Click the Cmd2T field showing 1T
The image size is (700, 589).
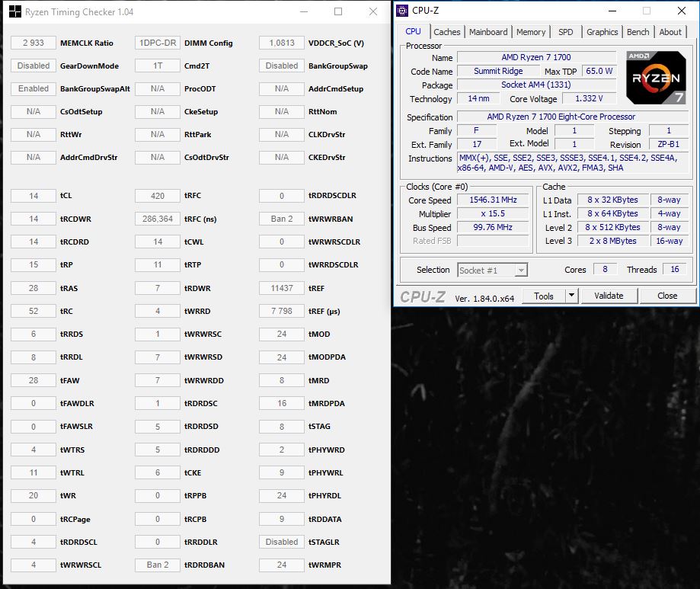158,66
